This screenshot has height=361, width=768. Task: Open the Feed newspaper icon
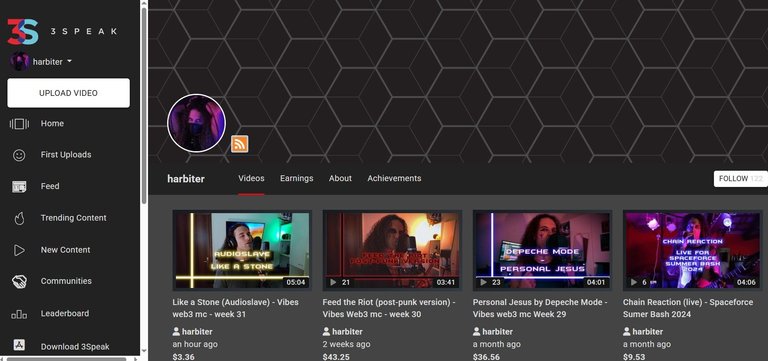19,187
